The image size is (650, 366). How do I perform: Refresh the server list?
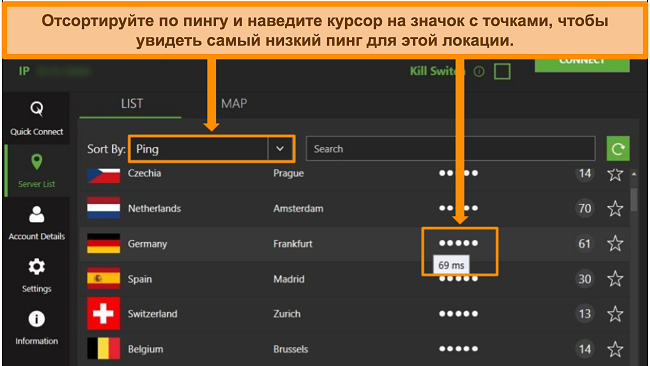[x=618, y=148]
